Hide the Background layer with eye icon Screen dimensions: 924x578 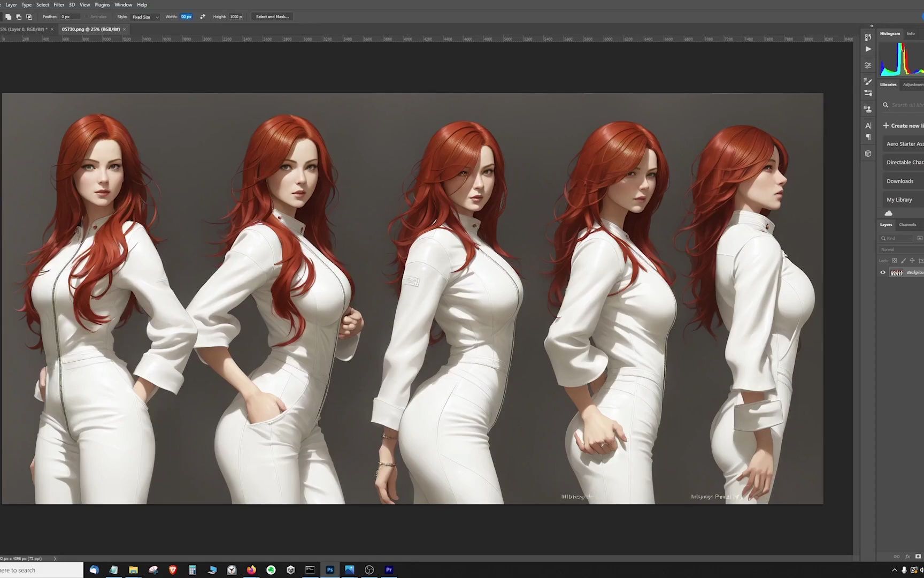(x=883, y=272)
